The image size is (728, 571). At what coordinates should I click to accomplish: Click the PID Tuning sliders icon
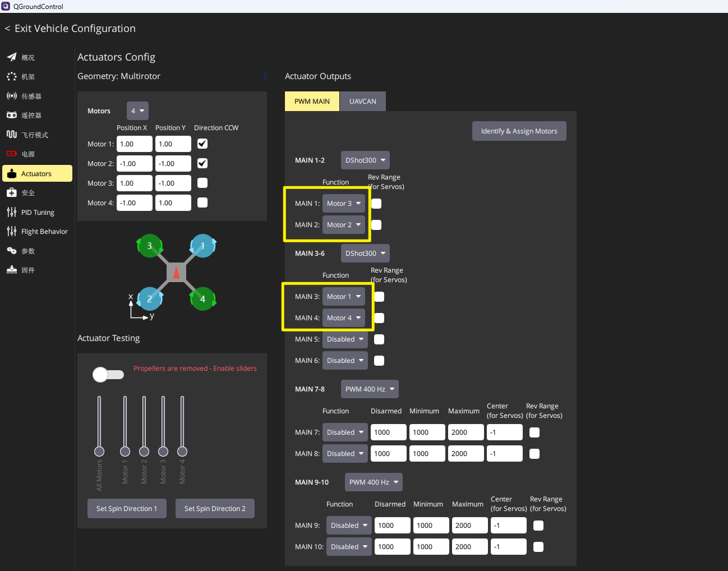(x=12, y=212)
